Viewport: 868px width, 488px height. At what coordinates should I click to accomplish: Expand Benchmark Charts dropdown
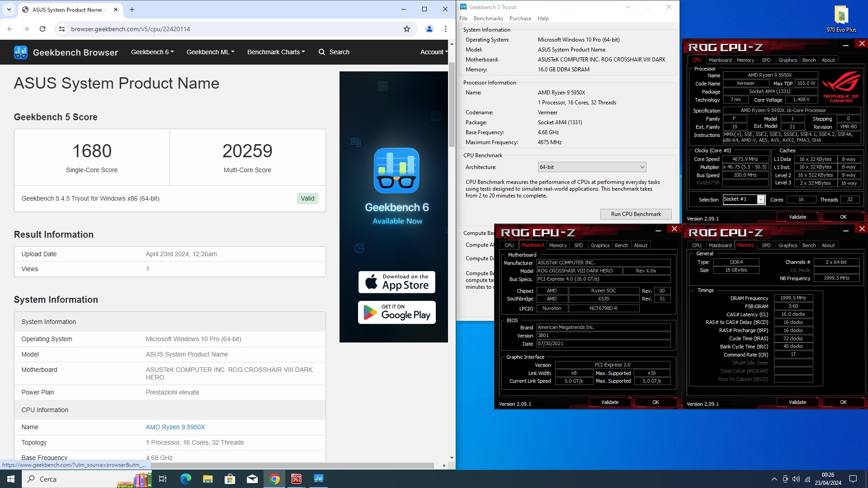tap(276, 52)
